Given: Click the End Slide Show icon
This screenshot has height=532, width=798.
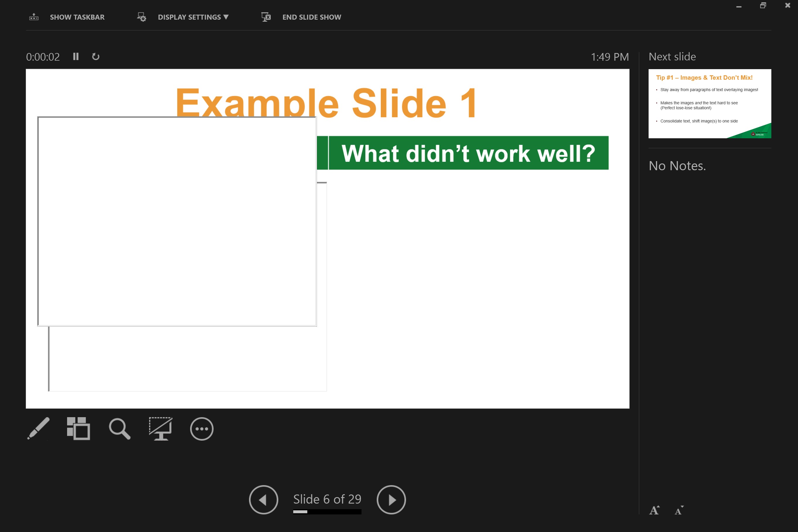Looking at the screenshot, I should [266, 17].
